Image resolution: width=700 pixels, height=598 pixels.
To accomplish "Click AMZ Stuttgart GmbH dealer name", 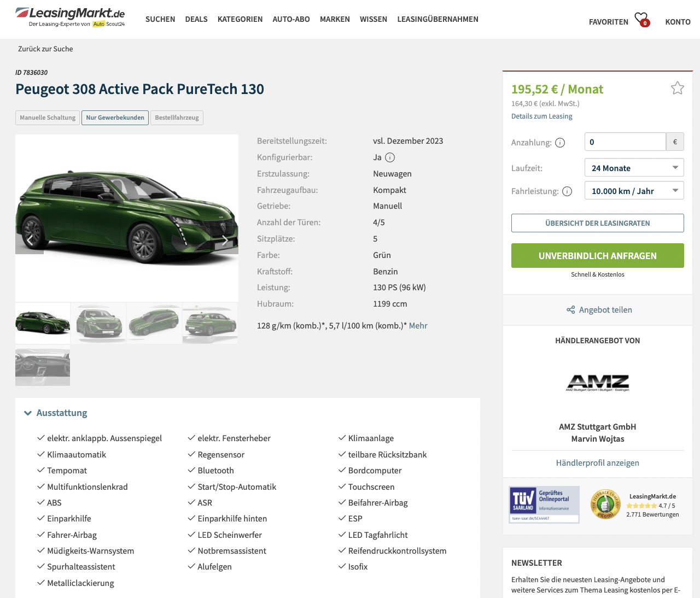I will coord(597,427).
